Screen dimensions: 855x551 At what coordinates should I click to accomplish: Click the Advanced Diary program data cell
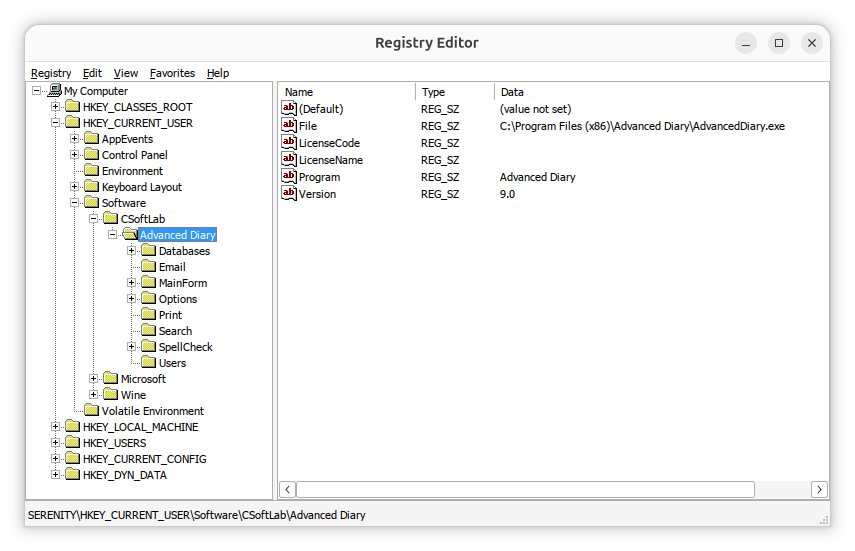click(x=538, y=177)
